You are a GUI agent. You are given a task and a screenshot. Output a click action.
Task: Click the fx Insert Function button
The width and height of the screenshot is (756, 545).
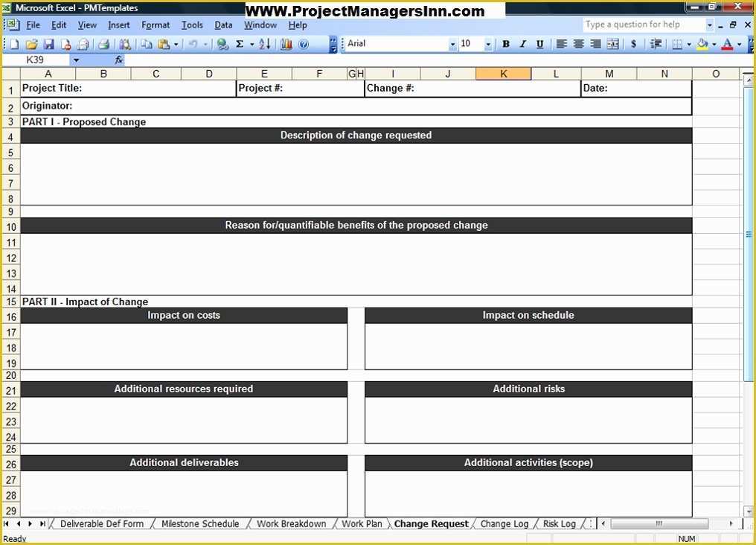pos(118,60)
